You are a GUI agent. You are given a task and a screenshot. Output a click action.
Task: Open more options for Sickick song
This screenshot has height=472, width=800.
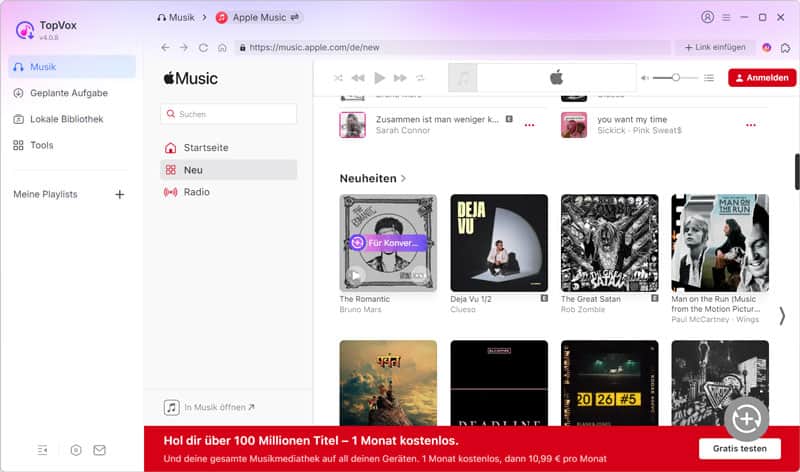tap(750, 125)
